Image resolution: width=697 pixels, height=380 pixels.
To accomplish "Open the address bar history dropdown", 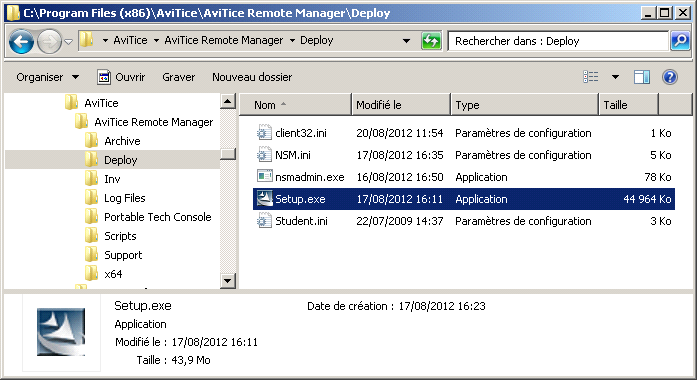I will 406,41.
